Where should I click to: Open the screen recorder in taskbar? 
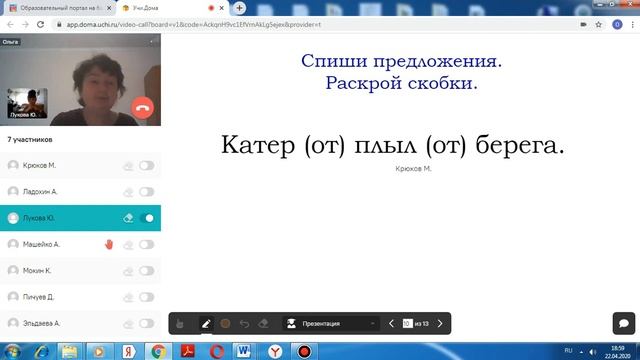304,351
